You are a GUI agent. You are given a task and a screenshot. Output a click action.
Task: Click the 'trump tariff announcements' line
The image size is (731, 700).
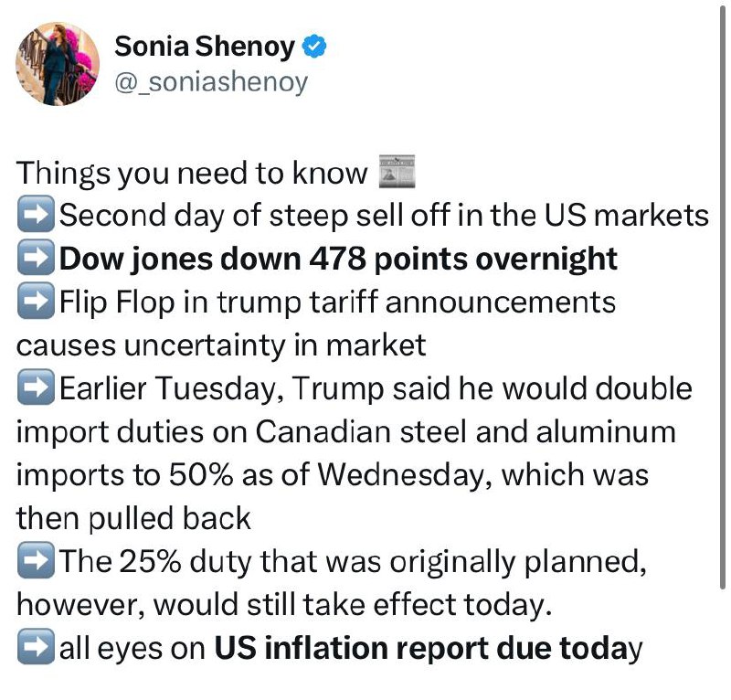point(417,302)
